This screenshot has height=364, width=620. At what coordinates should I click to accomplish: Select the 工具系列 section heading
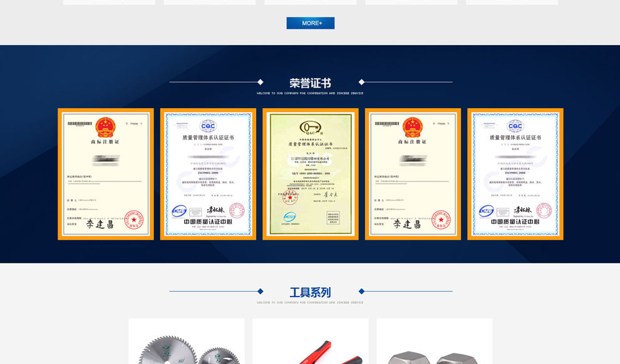click(311, 293)
